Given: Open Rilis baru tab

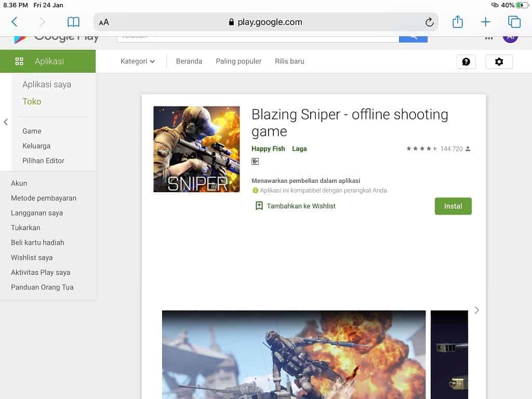Looking at the screenshot, I should coord(289,61).
